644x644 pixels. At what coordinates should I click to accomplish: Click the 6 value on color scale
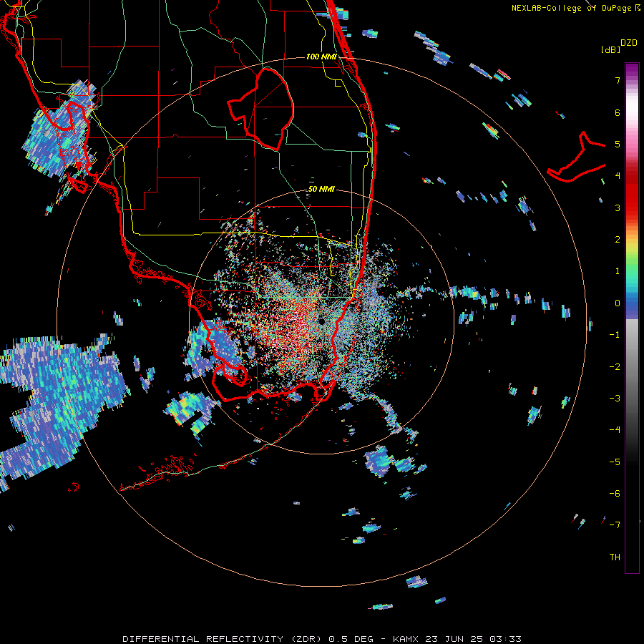coord(618,112)
